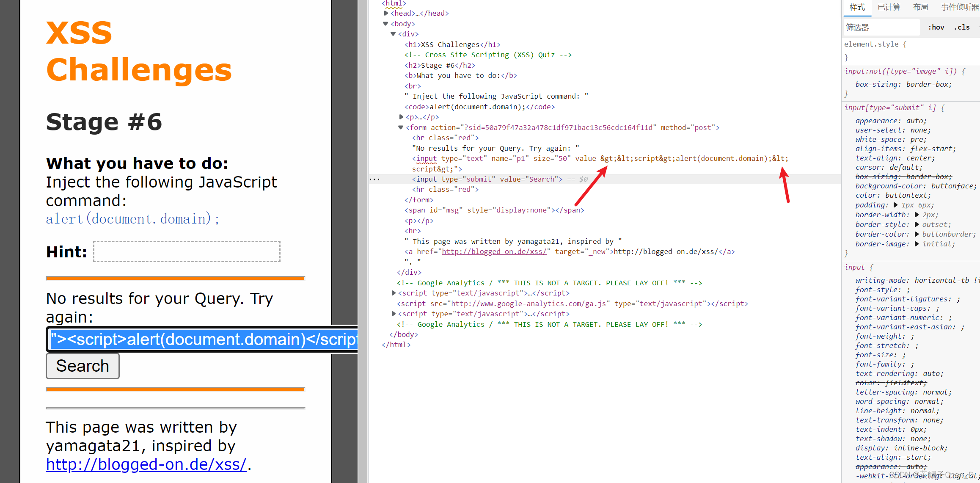
Task: Click the writing-mode: horizontal-tb declaration
Action: tap(917, 280)
